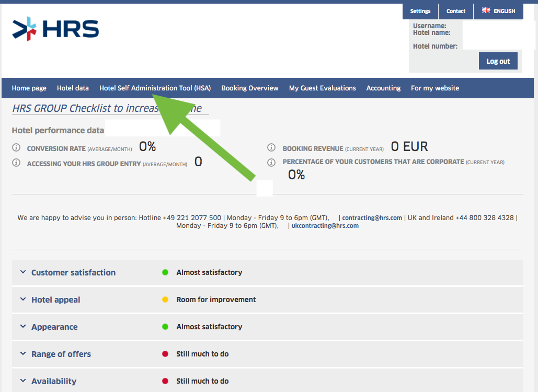Click the BOOKING REVENUE label
The image size is (538, 392).
pyautogui.click(x=313, y=149)
